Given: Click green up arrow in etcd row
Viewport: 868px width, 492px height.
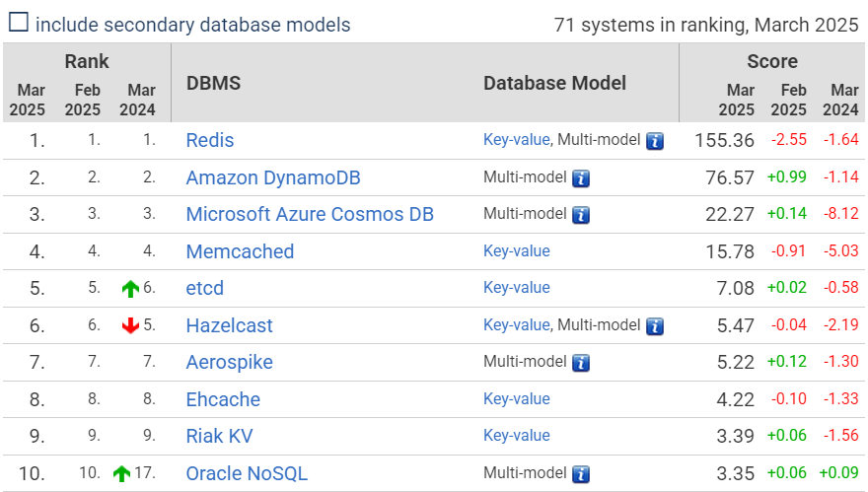Looking at the screenshot, I should point(130,288).
